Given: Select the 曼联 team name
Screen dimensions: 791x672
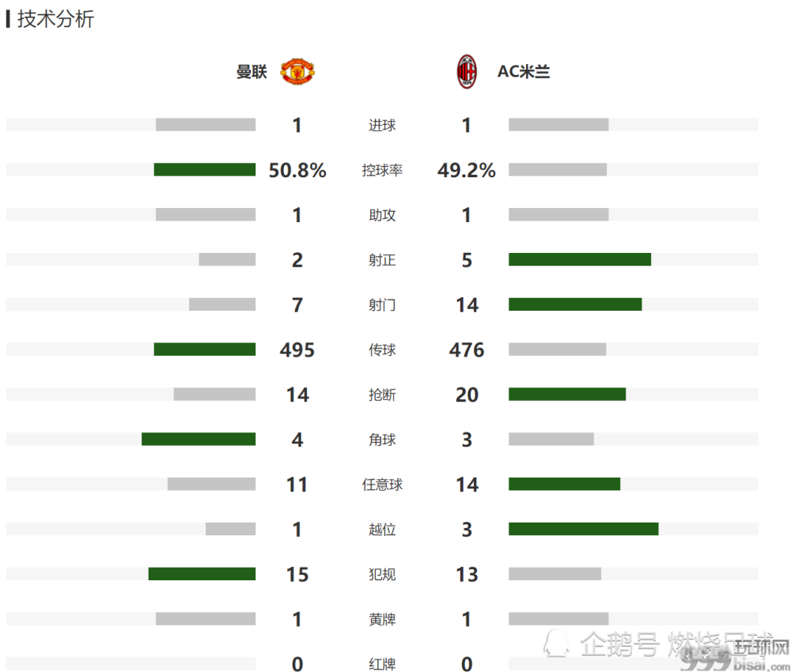Looking at the screenshot, I should click(252, 72).
